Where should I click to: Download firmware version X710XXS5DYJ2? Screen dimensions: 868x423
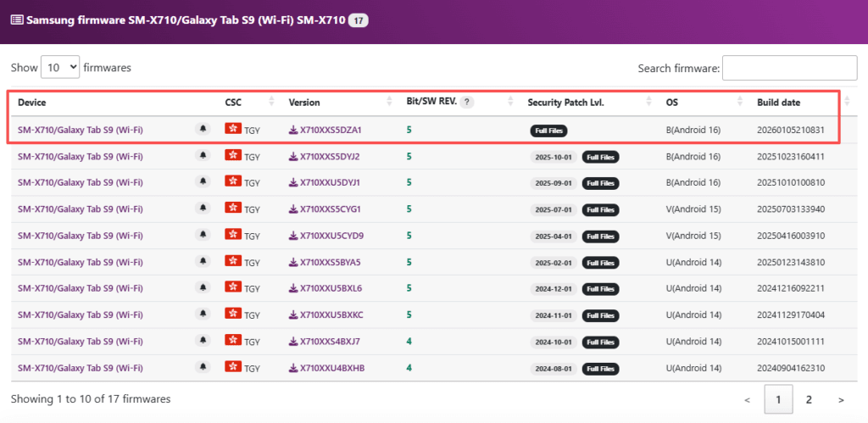(325, 157)
